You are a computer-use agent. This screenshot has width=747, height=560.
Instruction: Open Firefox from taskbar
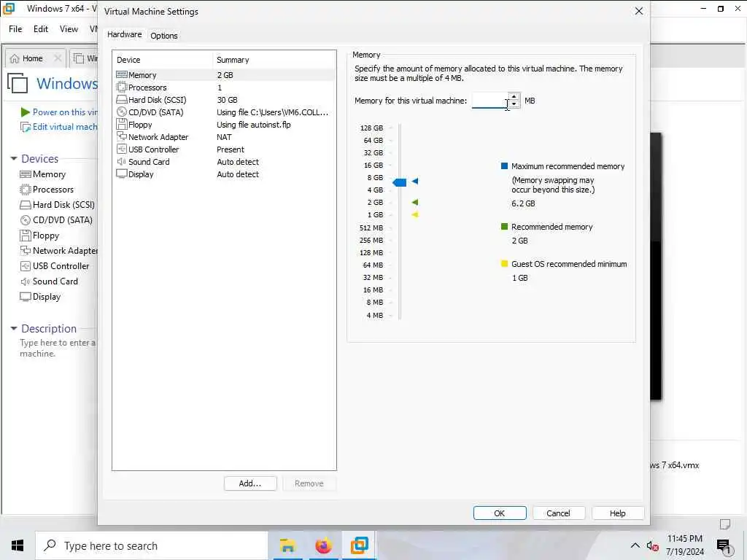coord(323,545)
